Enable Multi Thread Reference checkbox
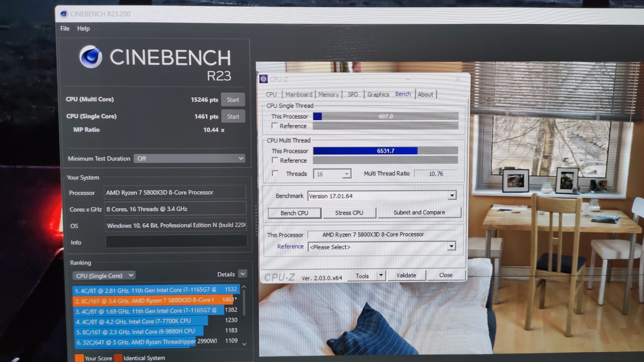The image size is (644, 362). [275, 160]
